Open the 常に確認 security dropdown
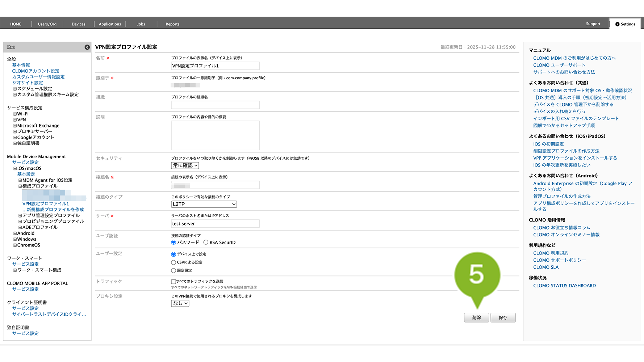The height and width of the screenshot is (362, 644). click(x=185, y=165)
